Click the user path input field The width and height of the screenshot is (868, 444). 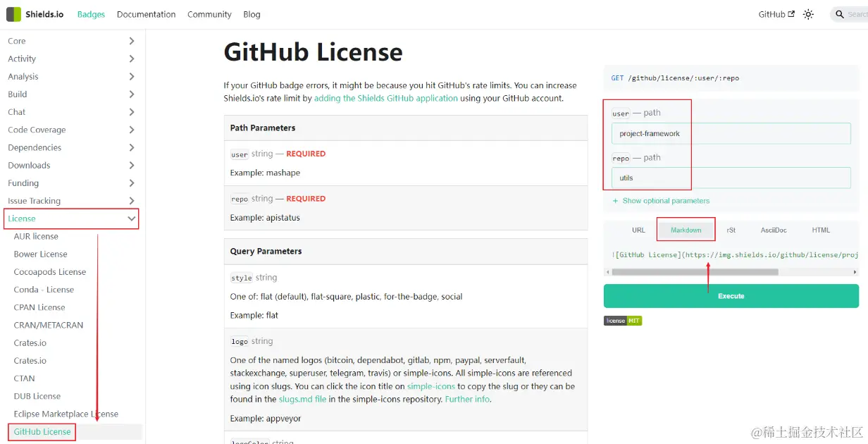click(731, 133)
